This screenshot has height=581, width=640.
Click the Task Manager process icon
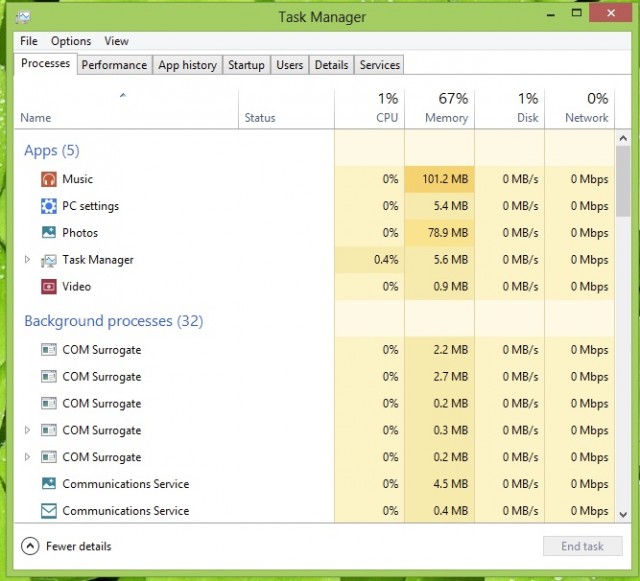49,260
